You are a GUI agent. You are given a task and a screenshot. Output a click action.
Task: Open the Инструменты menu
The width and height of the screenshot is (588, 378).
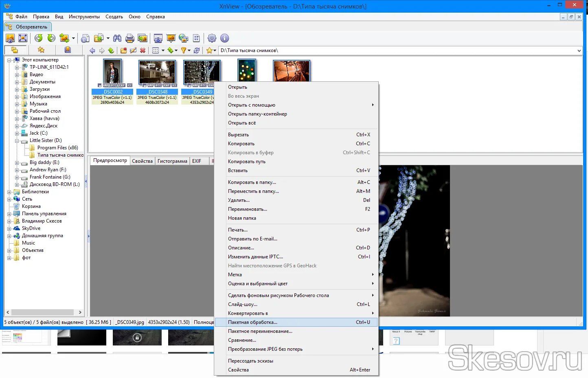pos(84,17)
